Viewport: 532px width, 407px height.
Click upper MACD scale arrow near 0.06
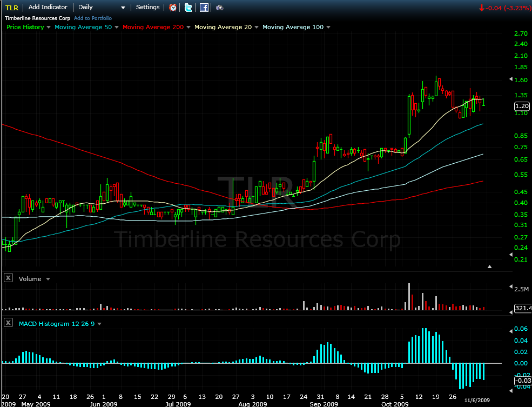[x=511, y=331]
